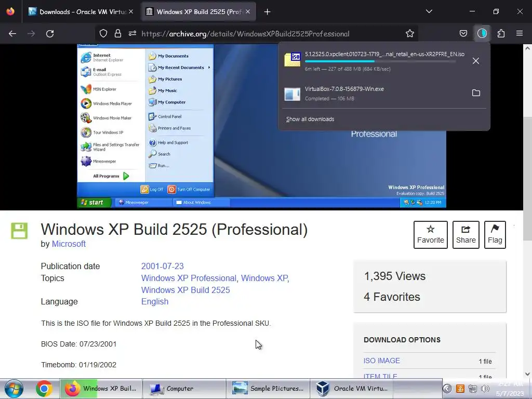532x399 pixels.
Task: Cancel the ISO download in progress
Action: (476, 61)
